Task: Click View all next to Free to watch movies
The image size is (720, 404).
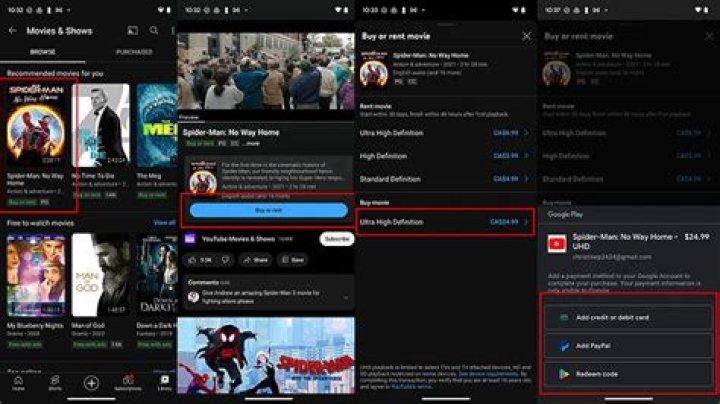Action: [x=164, y=223]
